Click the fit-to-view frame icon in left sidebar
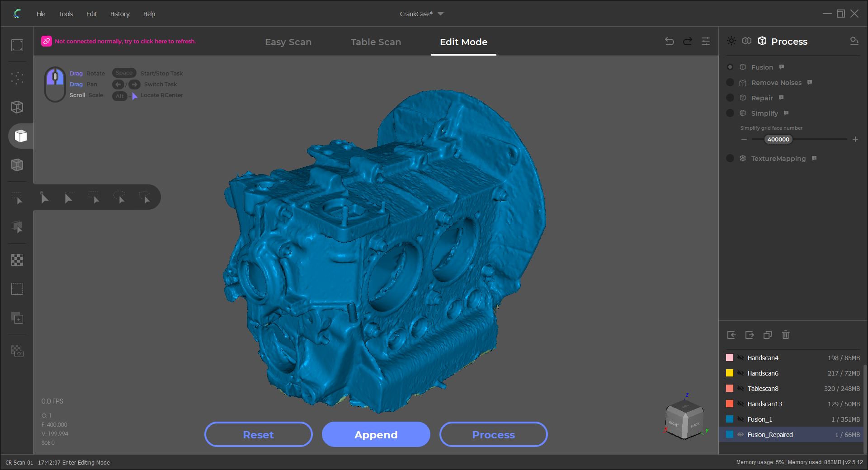Viewport: 868px width, 470px height. (17, 45)
